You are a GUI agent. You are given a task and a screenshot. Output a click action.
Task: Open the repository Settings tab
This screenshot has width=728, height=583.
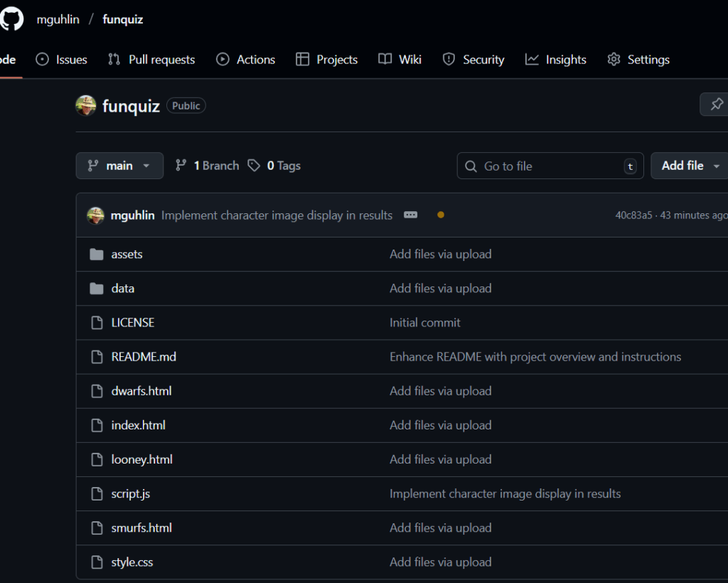638,60
